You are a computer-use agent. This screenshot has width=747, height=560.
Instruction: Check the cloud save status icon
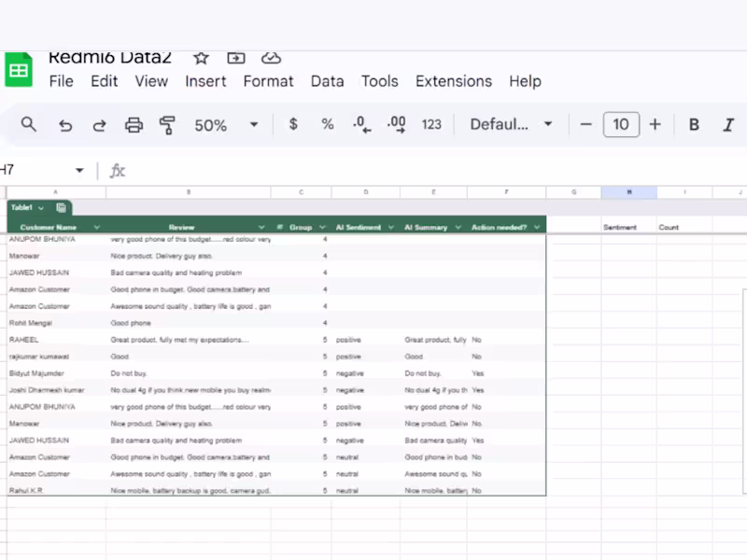271,58
